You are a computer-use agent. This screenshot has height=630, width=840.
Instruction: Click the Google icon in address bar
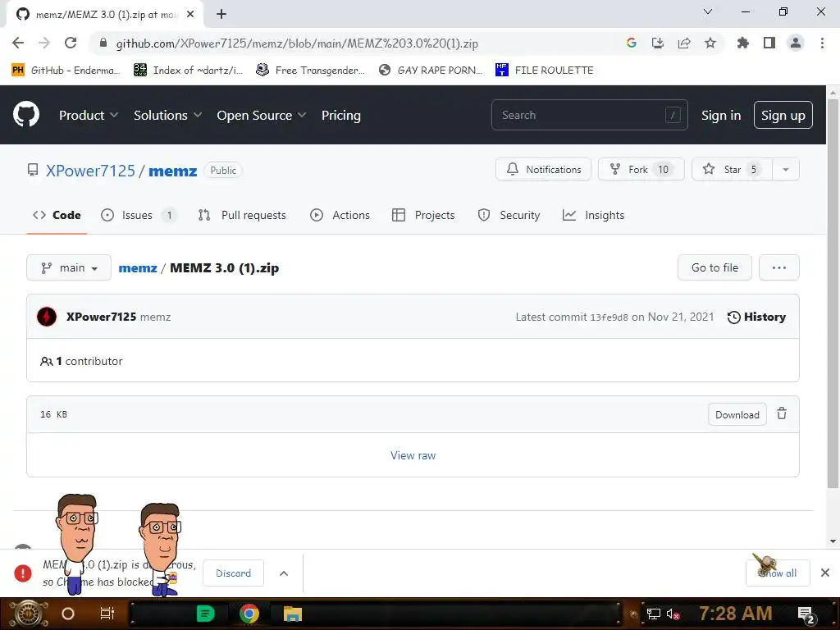pos(632,43)
